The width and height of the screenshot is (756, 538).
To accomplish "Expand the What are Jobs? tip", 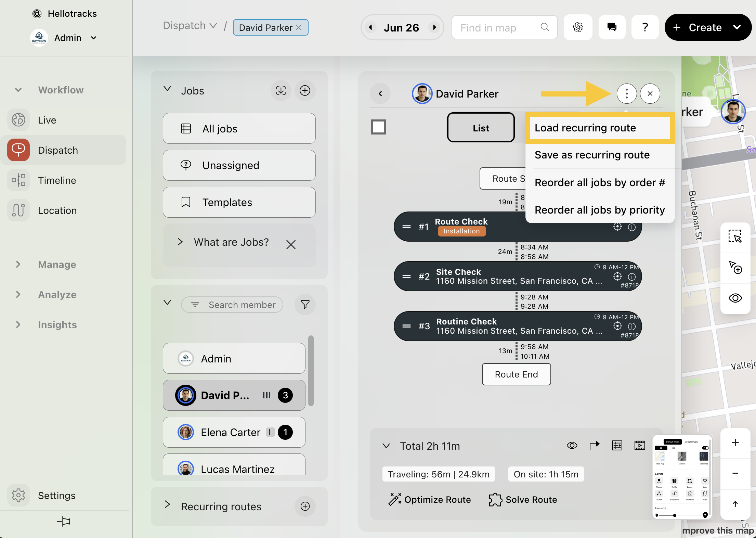I will point(180,242).
